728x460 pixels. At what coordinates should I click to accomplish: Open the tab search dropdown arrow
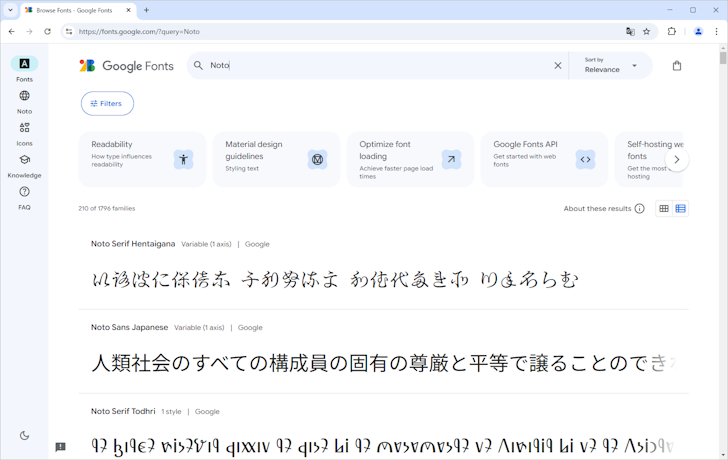pyautogui.click(x=10, y=10)
